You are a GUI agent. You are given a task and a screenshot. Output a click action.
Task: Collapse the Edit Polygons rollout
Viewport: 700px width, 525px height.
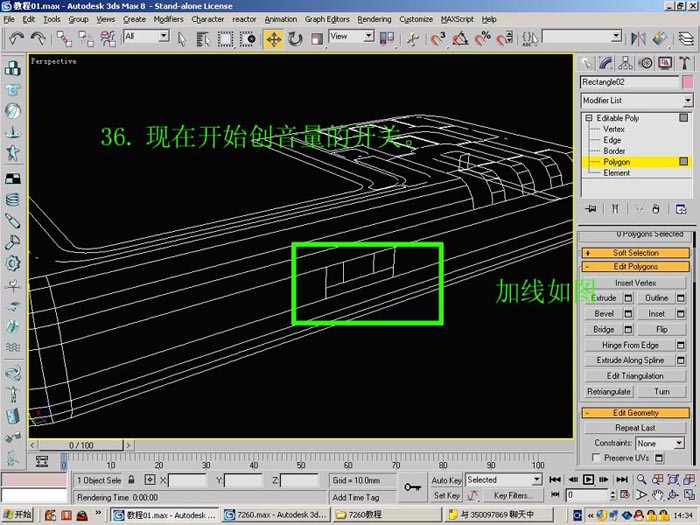click(x=636, y=267)
